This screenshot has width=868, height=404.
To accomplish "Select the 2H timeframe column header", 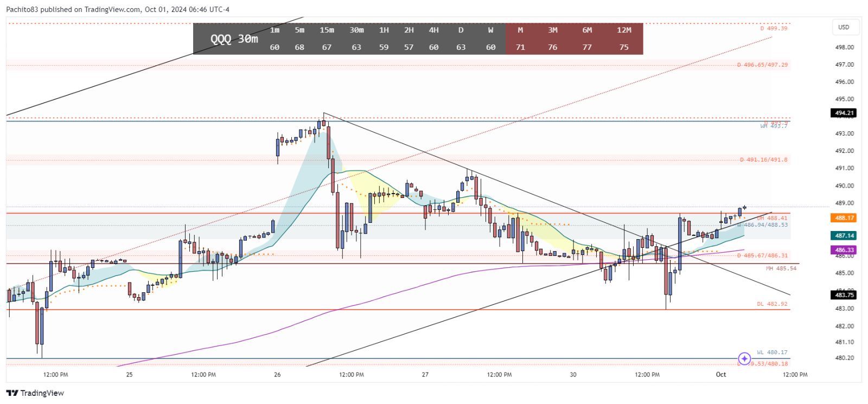I will (x=409, y=30).
